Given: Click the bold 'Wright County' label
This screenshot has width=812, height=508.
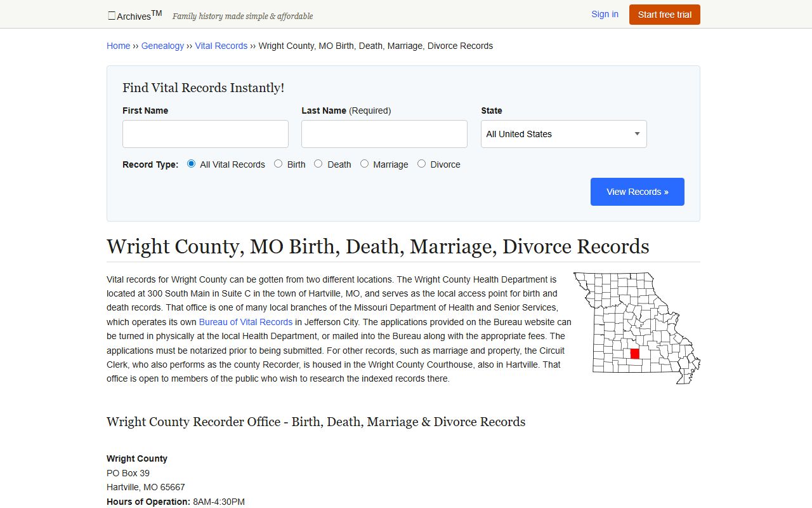Looking at the screenshot, I should (137, 458).
